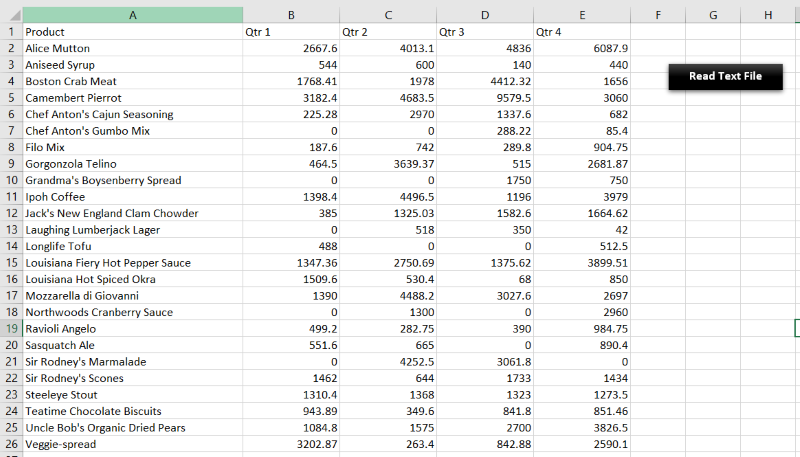Click Jack's Clam Chowder value 1664.62

(x=582, y=213)
